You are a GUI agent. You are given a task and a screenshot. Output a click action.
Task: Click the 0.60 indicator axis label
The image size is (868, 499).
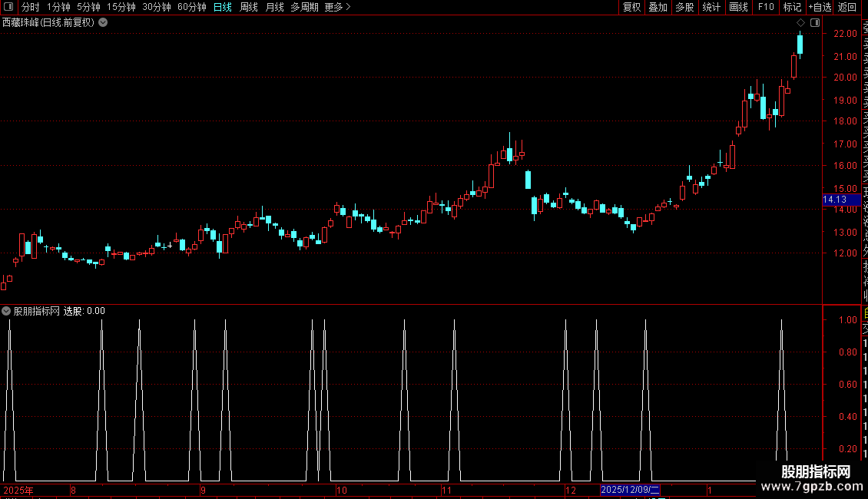click(848, 385)
